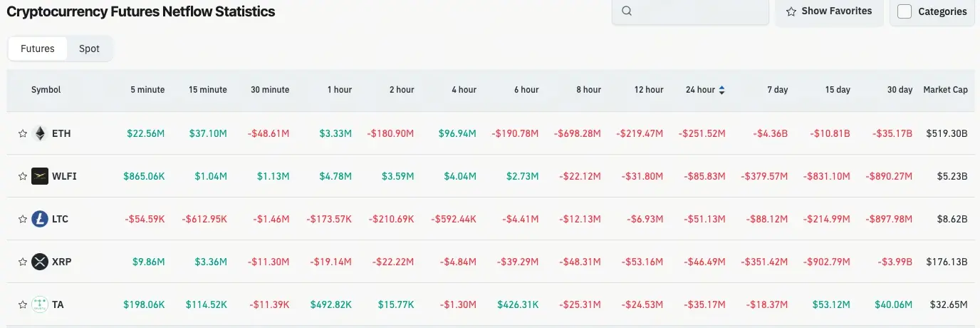Select ETH 8 hour value -$698.28M
This screenshot has width=980, height=328.
click(579, 133)
